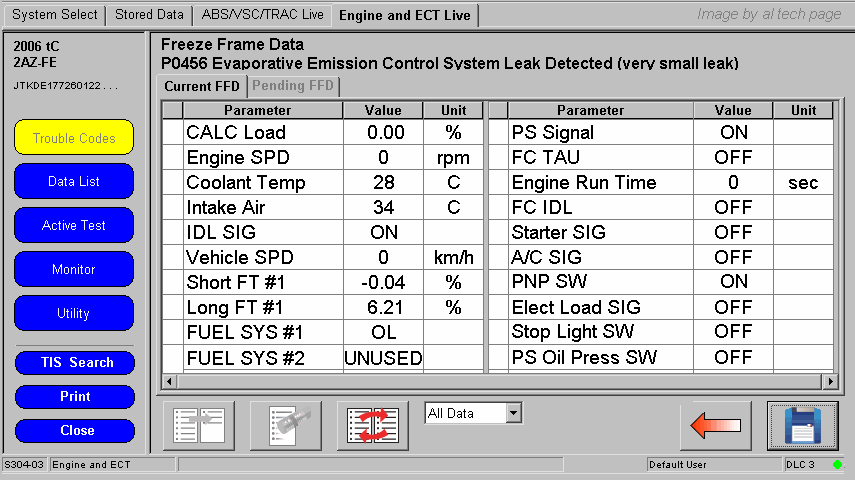The image size is (855, 480).
Task: Click the red back arrow icon
Action: 715,426
